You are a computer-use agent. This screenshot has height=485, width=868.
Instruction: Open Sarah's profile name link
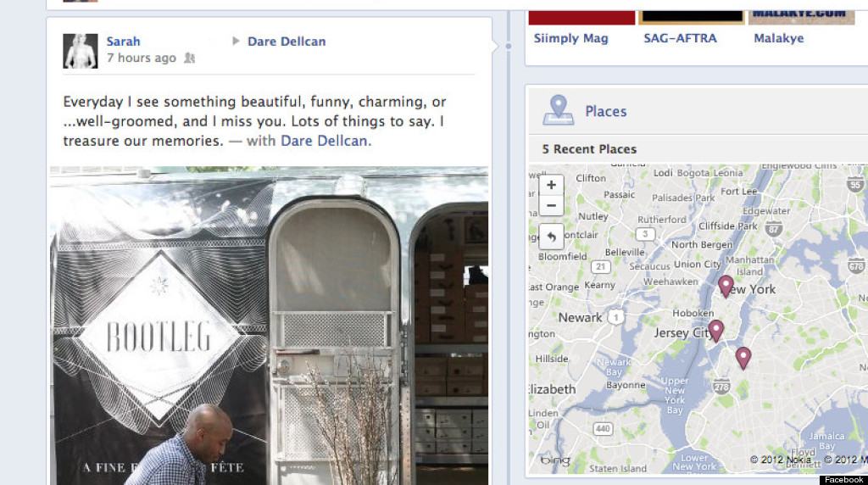click(123, 41)
